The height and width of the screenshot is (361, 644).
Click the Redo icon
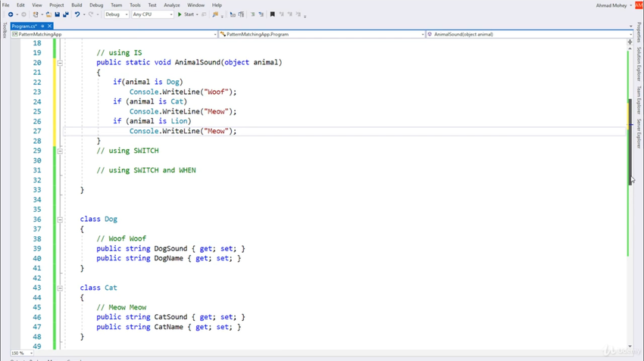click(x=91, y=14)
